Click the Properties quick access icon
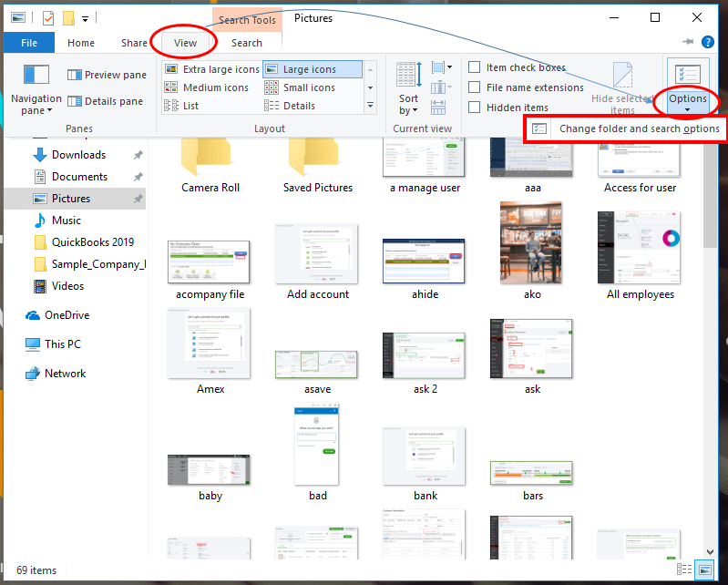 pyautogui.click(x=47, y=18)
